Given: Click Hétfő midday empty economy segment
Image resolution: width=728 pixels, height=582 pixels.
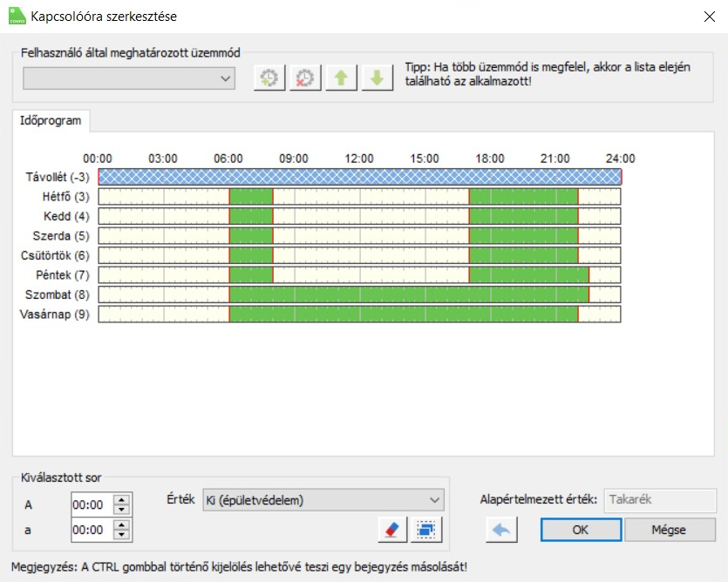Looking at the screenshot, I should [371, 196].
